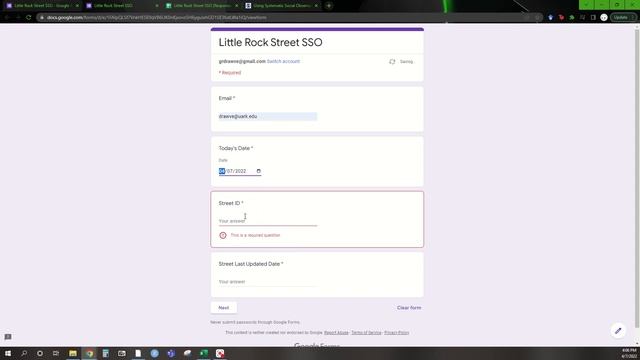Click the red extension icon in toolbar
Viewport: 640px width, 360px height.
click(x=561, y=18)
